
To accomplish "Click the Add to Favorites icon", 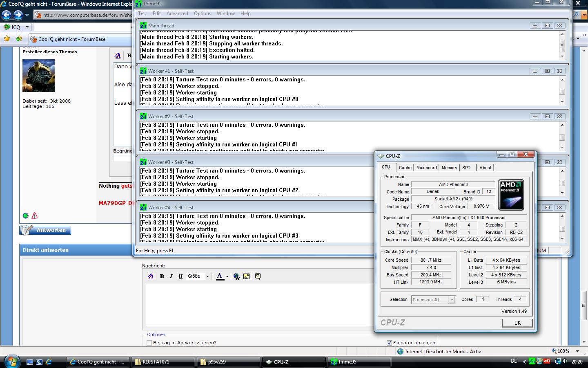I will tap(19, 39).
